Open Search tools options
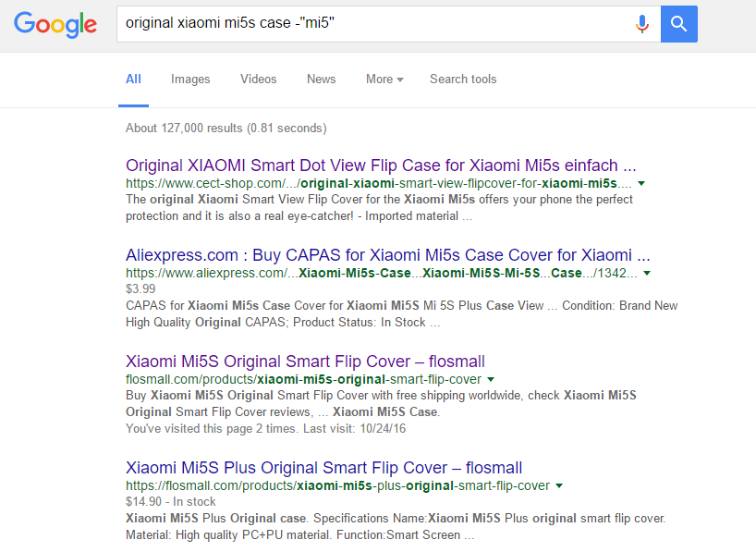The width and height of the screenshot is (756, 552). [x=463, y=80]
